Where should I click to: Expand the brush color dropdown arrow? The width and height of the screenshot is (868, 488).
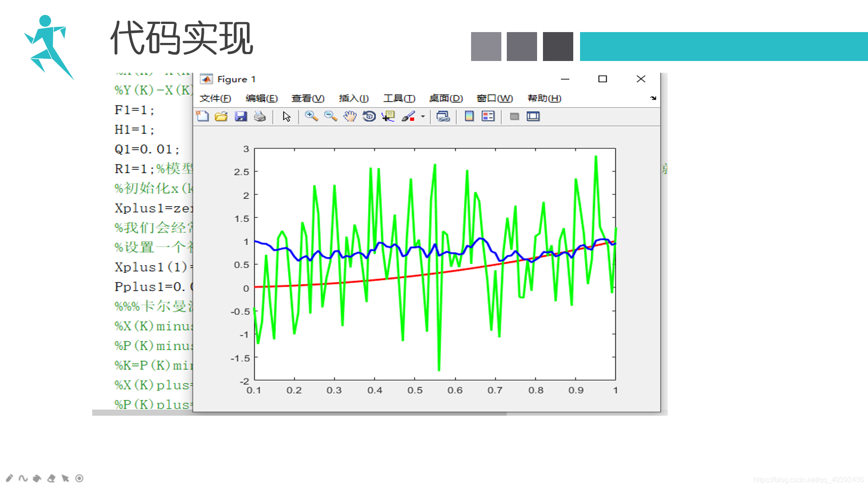[x=423, y=116]
